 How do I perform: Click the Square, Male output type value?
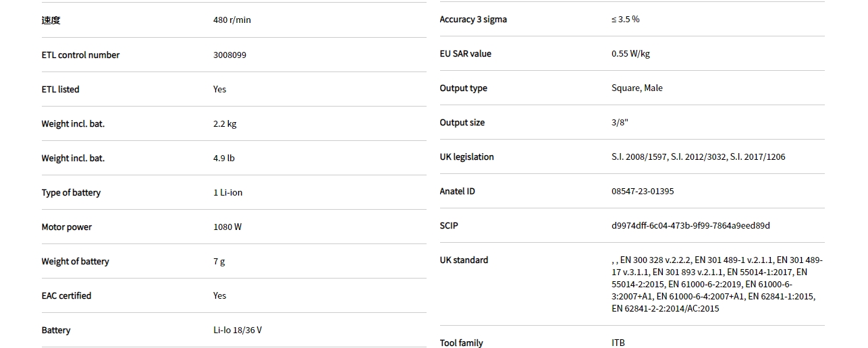click(x=636, y=88)
